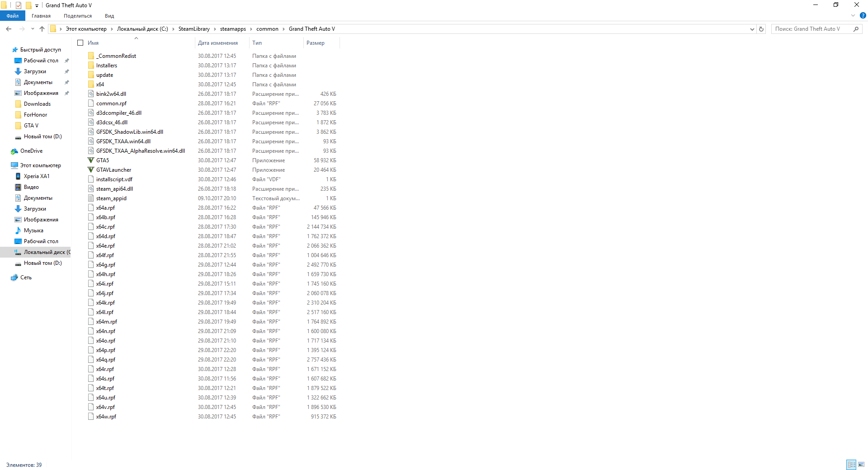Switch to large icons view in status bar

[861, 465]
